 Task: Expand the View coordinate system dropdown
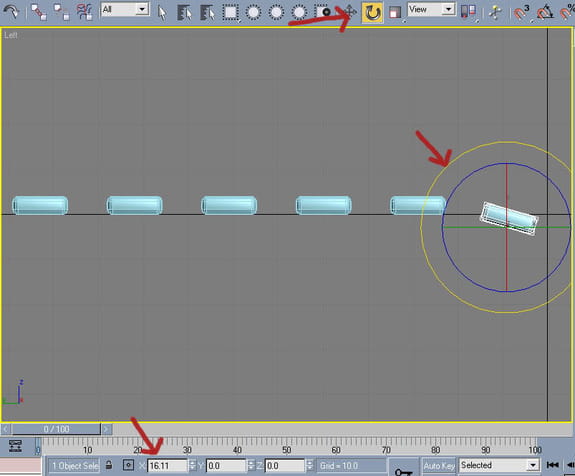[x=431, y=9]
